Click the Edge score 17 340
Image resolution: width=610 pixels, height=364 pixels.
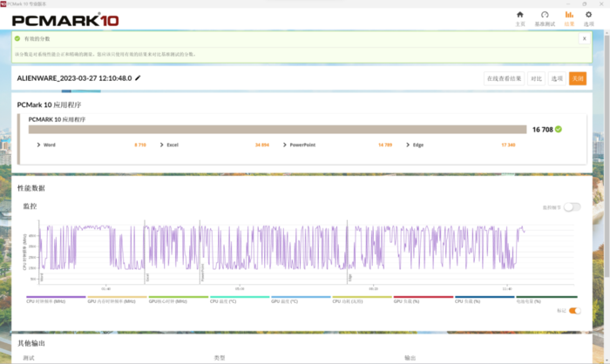coord(508,145)
